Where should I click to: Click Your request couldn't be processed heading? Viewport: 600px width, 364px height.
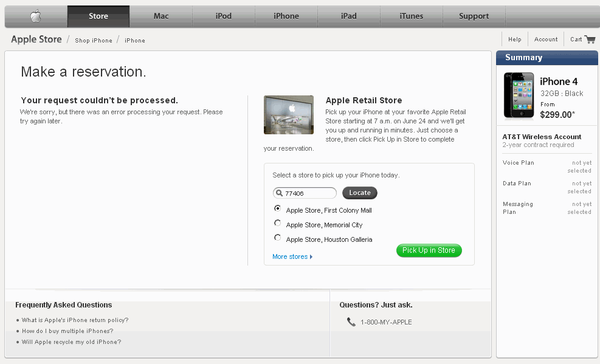[x=99, y=100]
